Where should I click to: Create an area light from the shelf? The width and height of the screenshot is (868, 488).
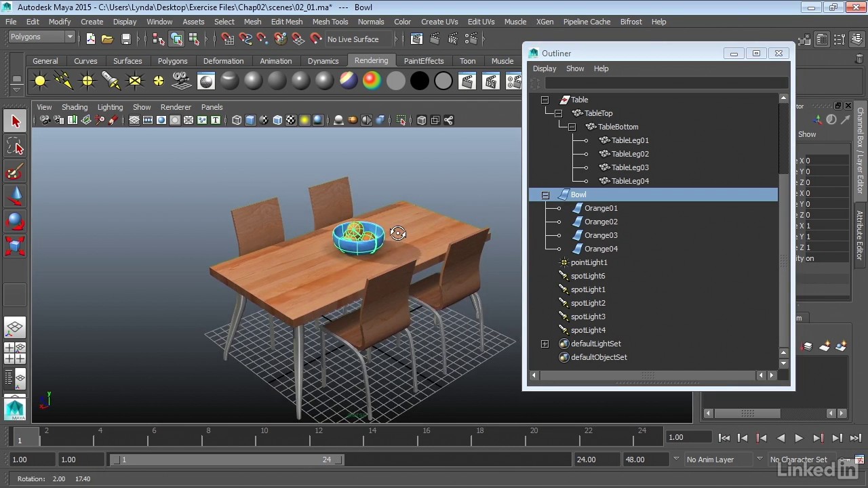coord(135,81)
